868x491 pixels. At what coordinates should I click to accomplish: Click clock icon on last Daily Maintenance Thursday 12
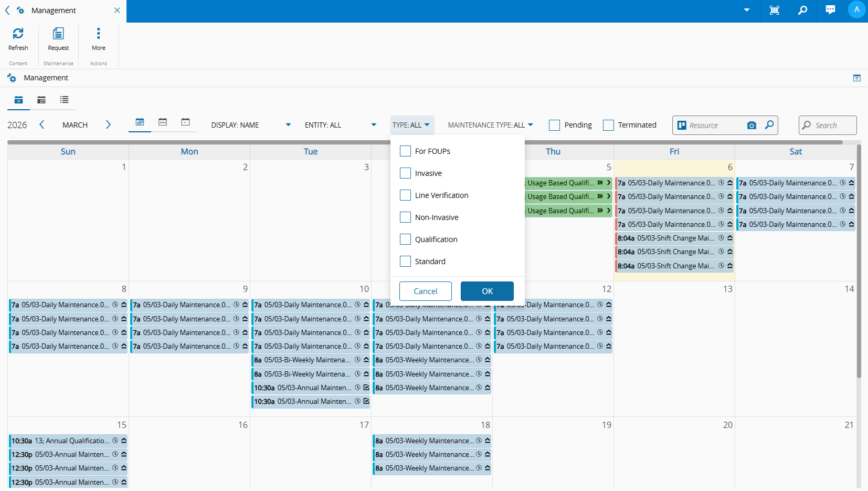pos(600,347)
